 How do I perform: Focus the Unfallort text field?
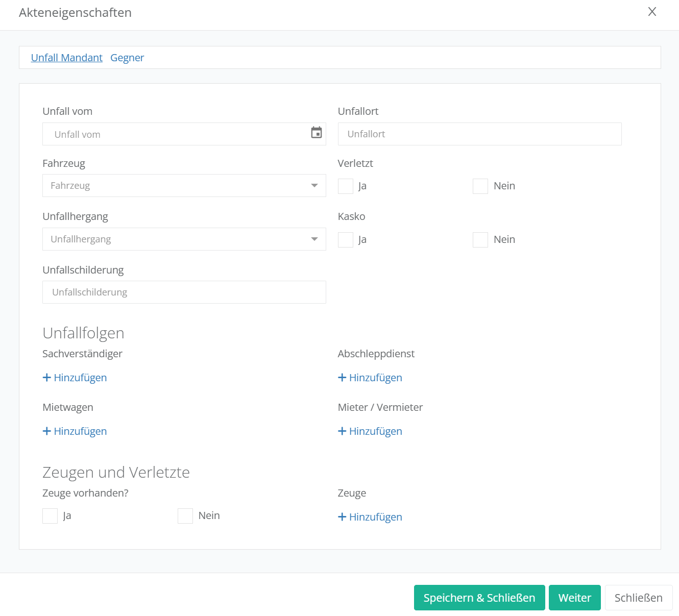479,134
